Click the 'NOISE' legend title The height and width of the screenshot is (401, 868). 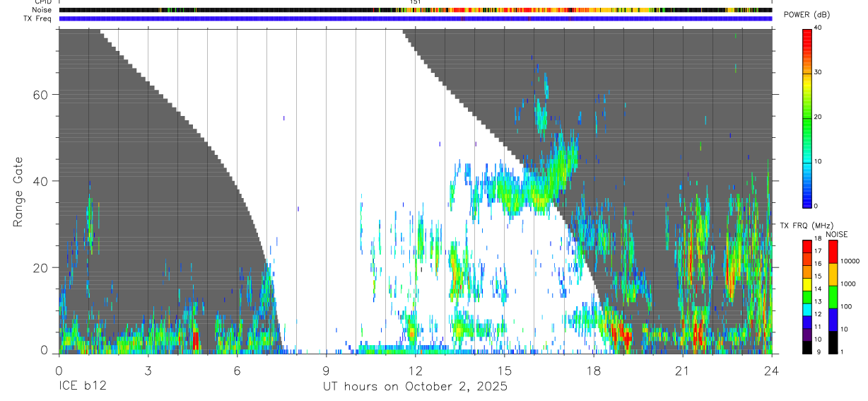tap(837, 234)
